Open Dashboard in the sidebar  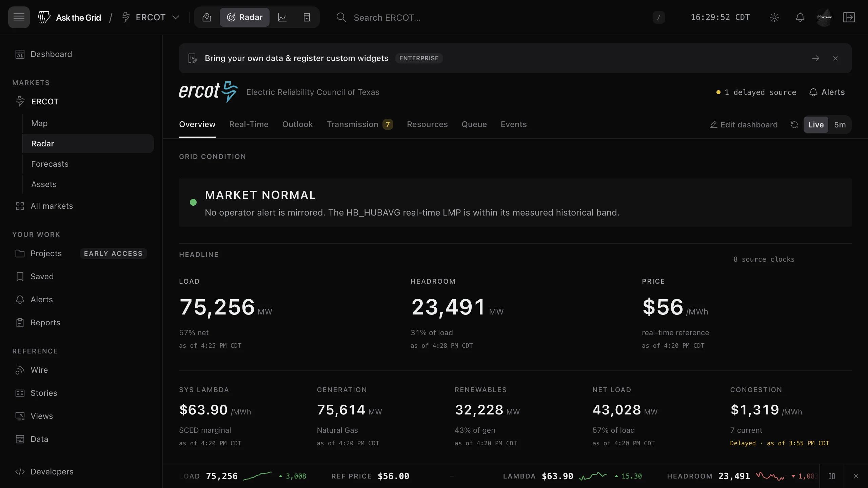[81, 54]
